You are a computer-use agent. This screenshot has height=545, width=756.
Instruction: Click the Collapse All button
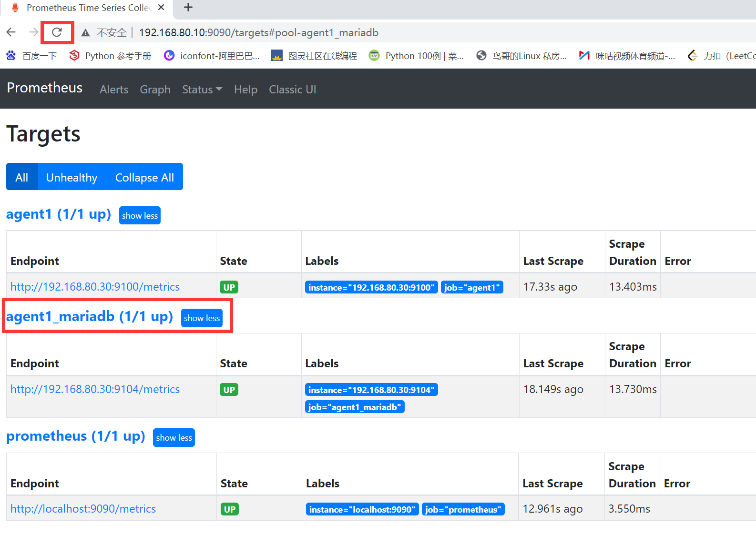144,177
